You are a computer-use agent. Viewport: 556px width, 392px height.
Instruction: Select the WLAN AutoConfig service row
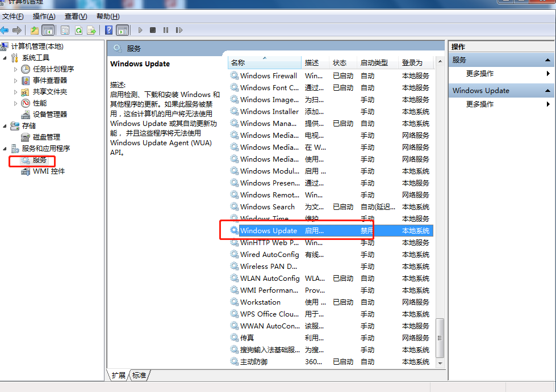(x=331, y=279)
